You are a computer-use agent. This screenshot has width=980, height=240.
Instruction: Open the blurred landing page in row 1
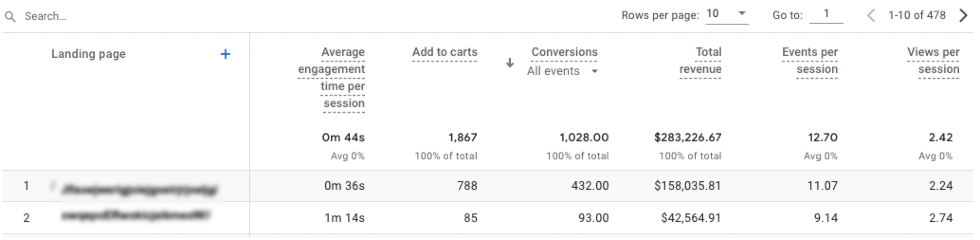[x=140, y=189]
